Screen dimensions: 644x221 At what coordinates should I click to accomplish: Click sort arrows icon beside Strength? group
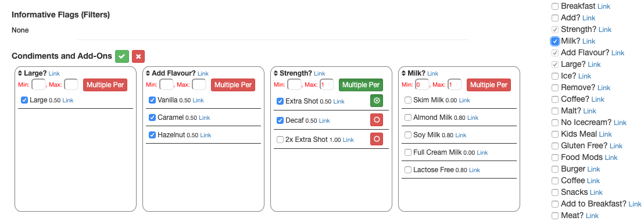pyautogui.click(x=276, y=73)
